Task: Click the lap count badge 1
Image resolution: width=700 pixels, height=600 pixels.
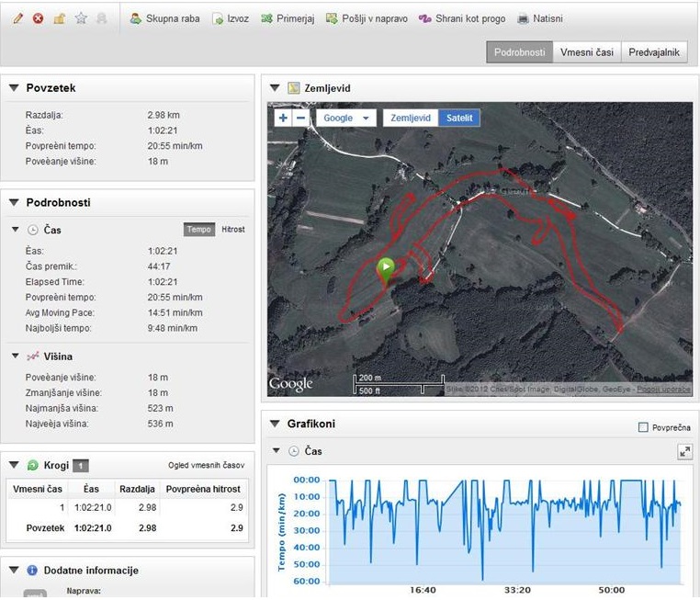Action: (x=81, y=466)
